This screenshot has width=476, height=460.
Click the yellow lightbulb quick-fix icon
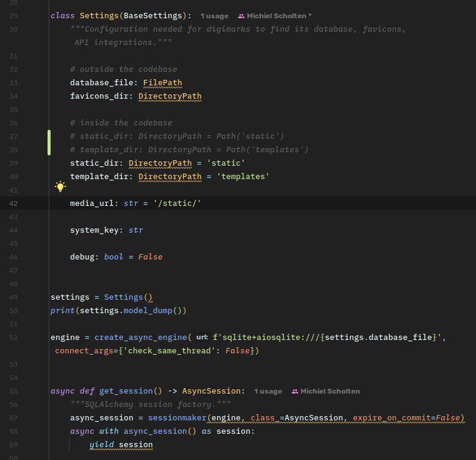[x=60, y=186]
